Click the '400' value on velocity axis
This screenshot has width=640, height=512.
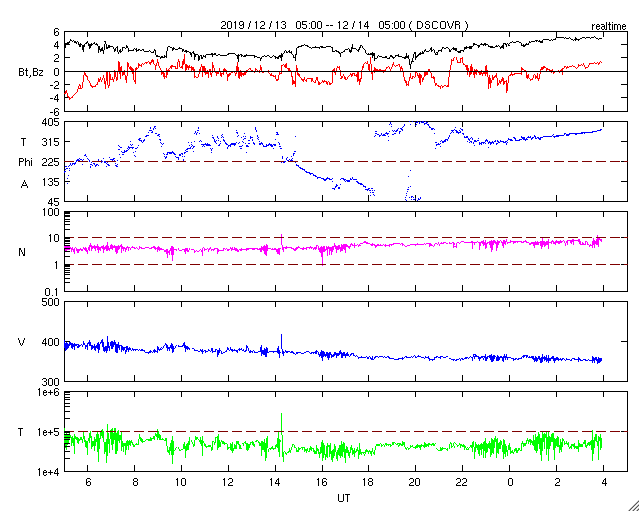point(52,342)
